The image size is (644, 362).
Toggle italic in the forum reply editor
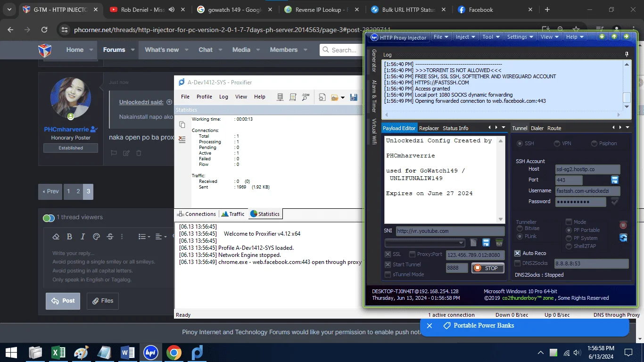point(83,237)
